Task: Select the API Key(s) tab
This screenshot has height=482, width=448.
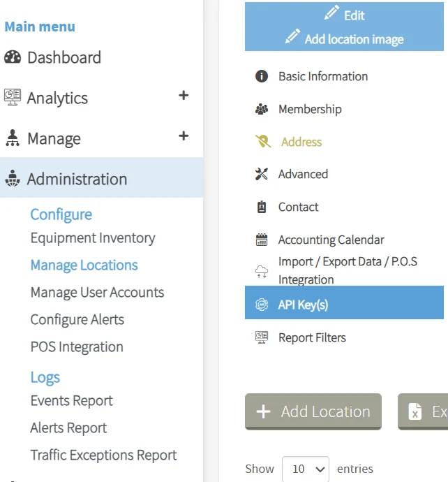Action: pos(344,302)
